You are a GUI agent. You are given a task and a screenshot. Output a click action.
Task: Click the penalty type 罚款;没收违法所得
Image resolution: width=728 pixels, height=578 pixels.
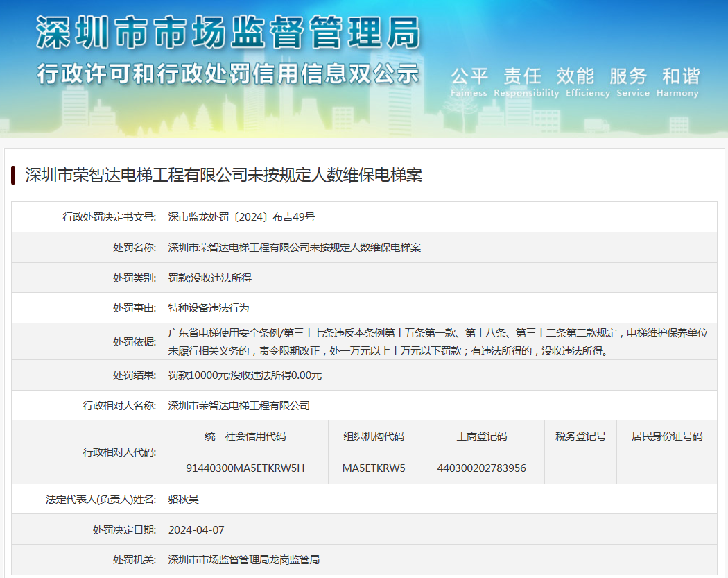(x=209, y=278)
